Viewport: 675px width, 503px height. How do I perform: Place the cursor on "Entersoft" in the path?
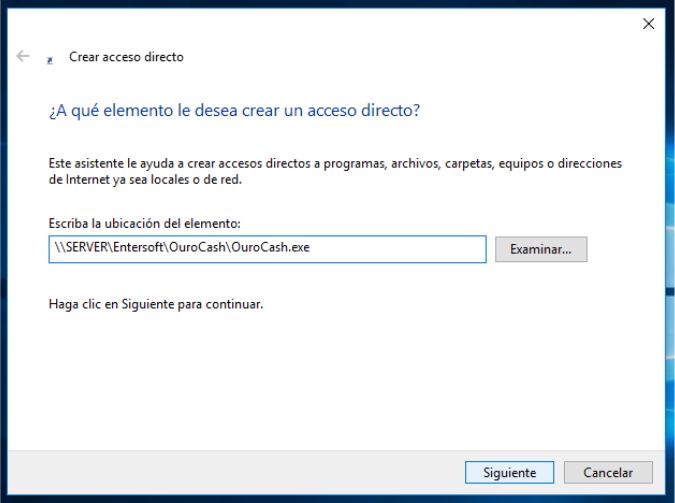coord(138,247)
